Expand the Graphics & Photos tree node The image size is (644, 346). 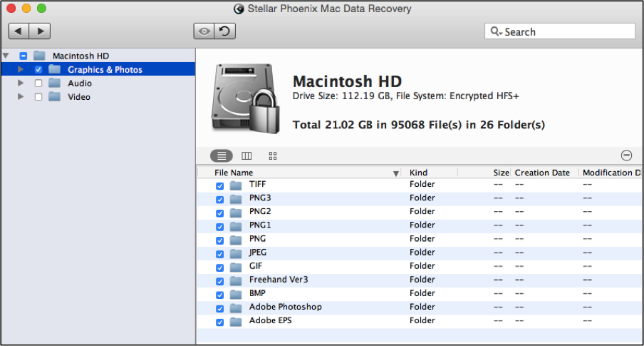point(21,69)
